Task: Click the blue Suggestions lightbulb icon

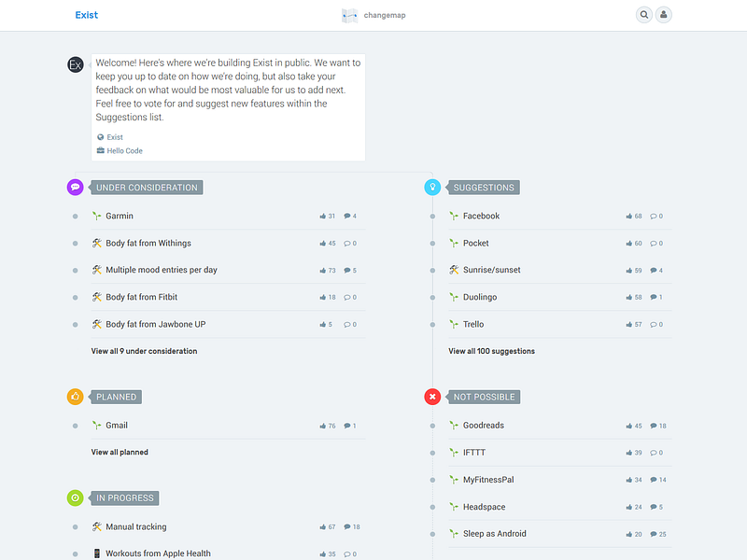Action: [x=432, y=188]
